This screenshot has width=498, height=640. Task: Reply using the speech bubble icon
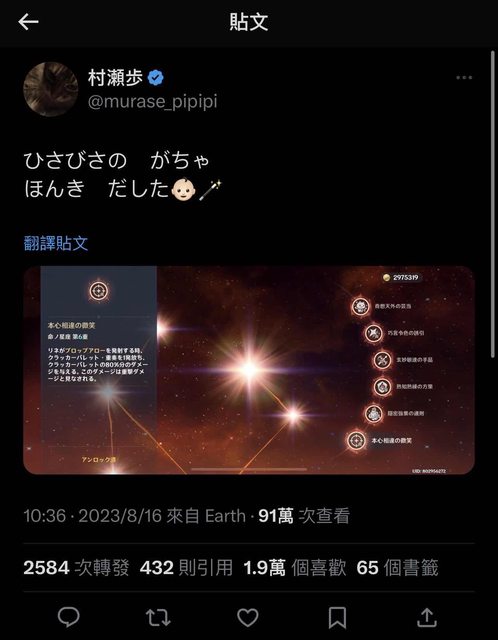(69, 617)
